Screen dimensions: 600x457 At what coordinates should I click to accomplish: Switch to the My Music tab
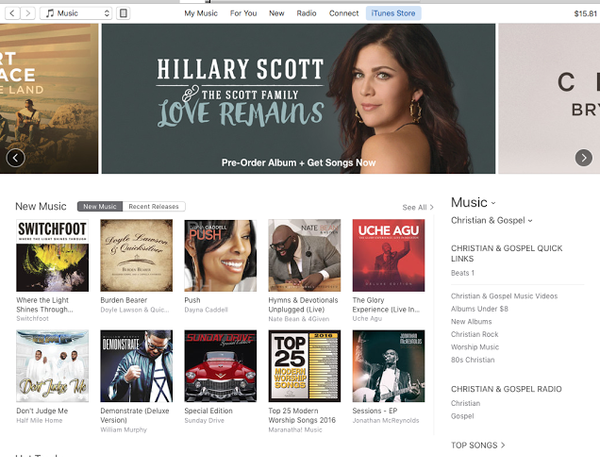click(201, 13)
